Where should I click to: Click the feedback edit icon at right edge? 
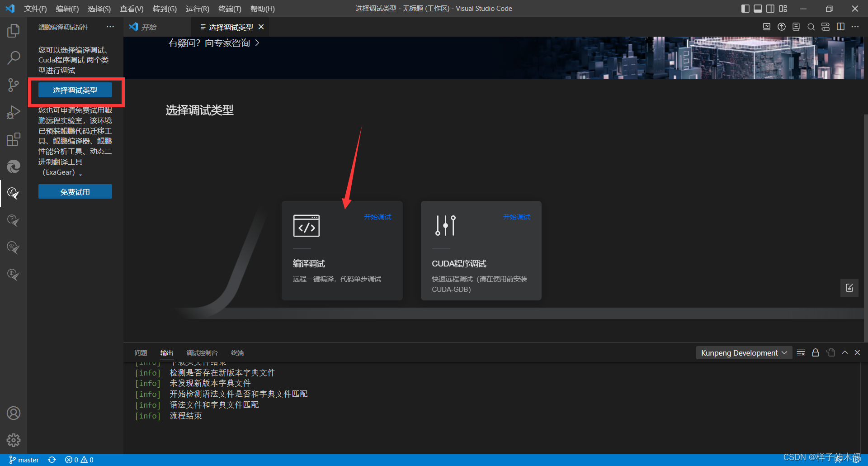pyautogui.click(x=849, y=288)
